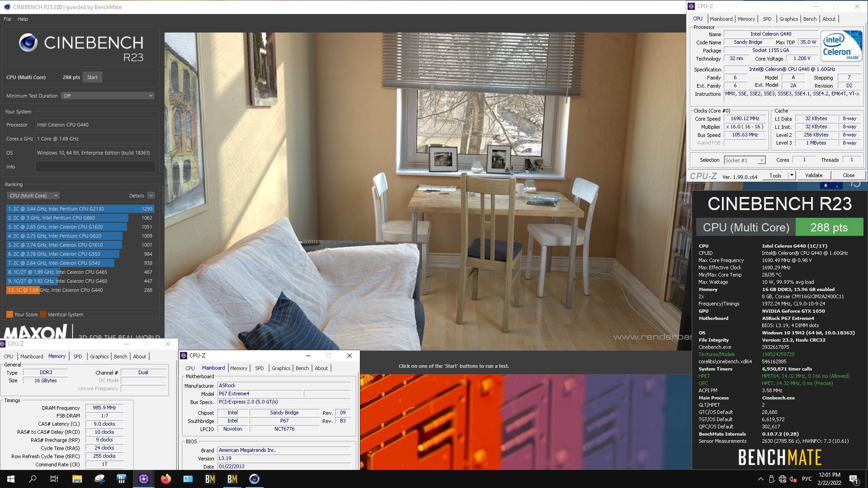The height and width of the screenshot is (488, 868).
Task: Switch to Bench tab in top-right CPU-Z
Action: pos(810,19)
